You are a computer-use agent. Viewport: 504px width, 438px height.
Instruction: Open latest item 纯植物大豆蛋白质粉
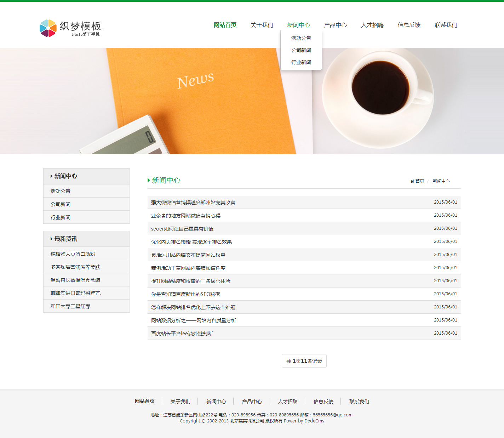click(x=73, y=254)
